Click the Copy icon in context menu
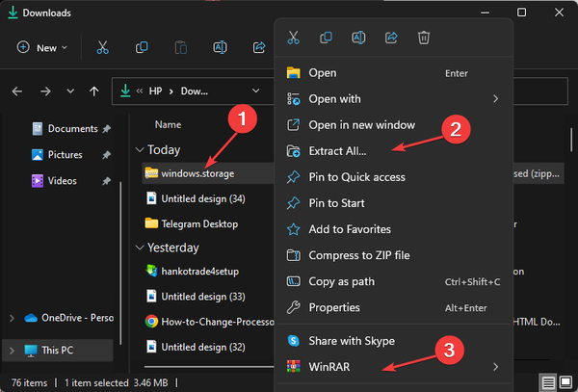This screenshot has width=578, height=392. click(x=326, y=38)
